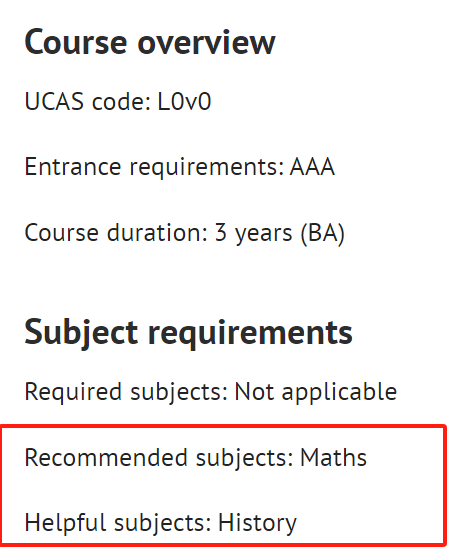This screenshot has width=449, height=560.
Task: Click the word overview in the heading
Action: tap(206, 43)
